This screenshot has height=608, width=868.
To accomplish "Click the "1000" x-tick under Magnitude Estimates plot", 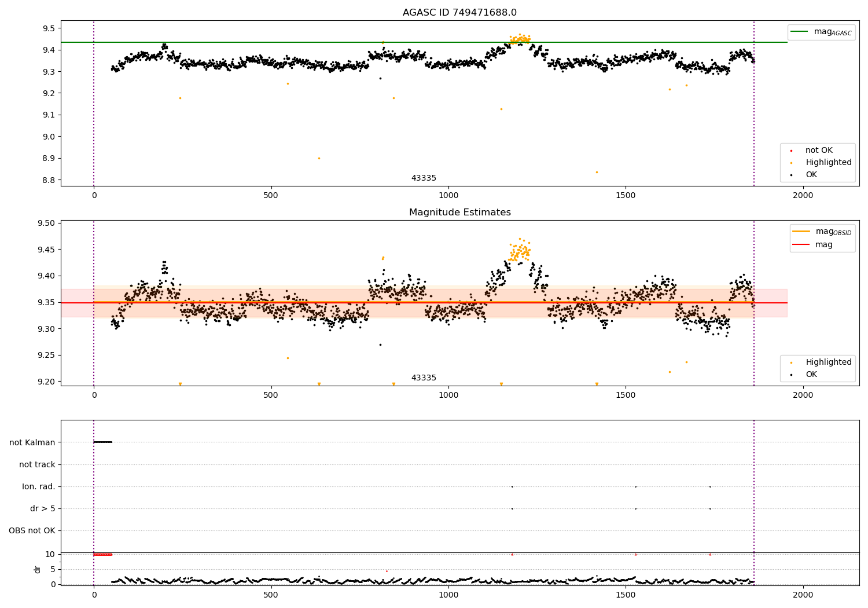I will [x=448, y=395].
